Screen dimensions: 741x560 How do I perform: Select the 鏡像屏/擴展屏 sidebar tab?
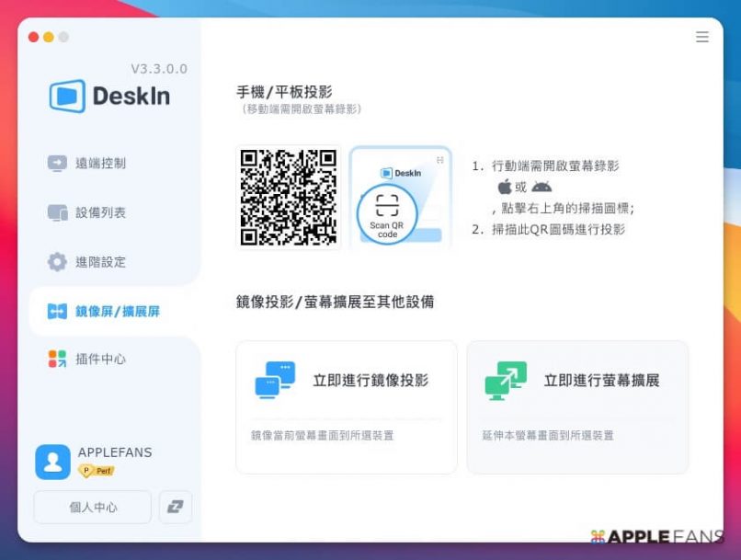tap(117, 312)
